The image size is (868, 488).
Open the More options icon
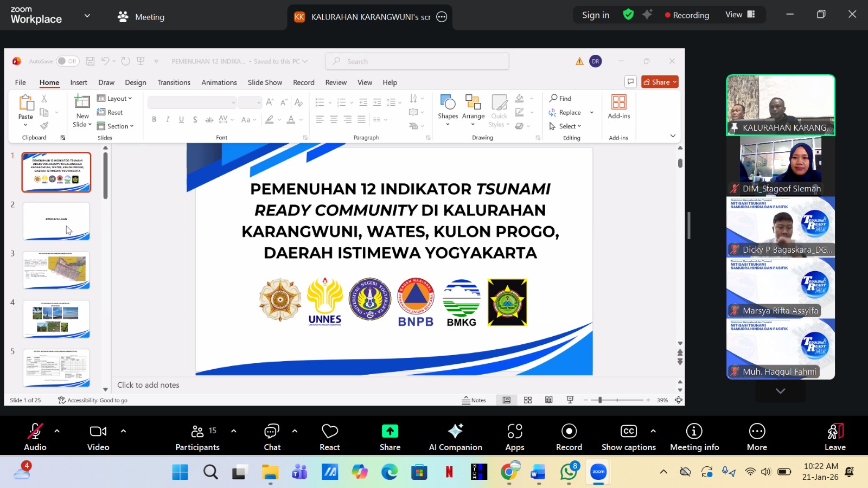tap(757, 432)
